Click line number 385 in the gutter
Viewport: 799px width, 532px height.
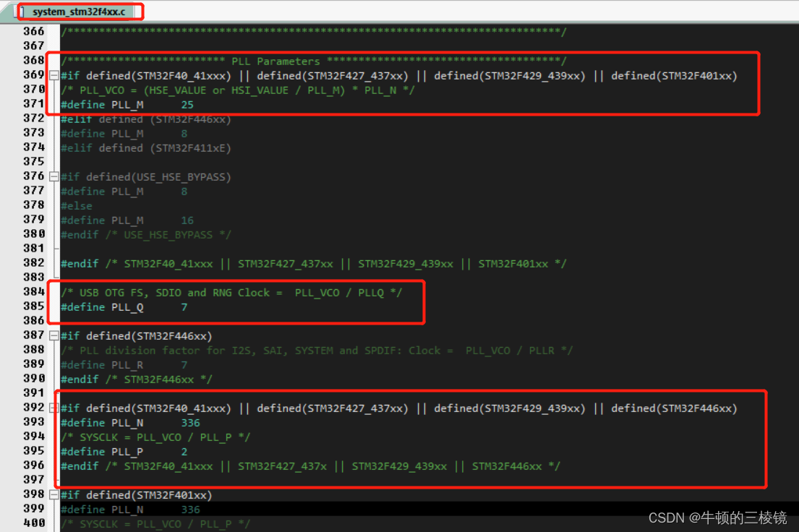coord(34,306)
